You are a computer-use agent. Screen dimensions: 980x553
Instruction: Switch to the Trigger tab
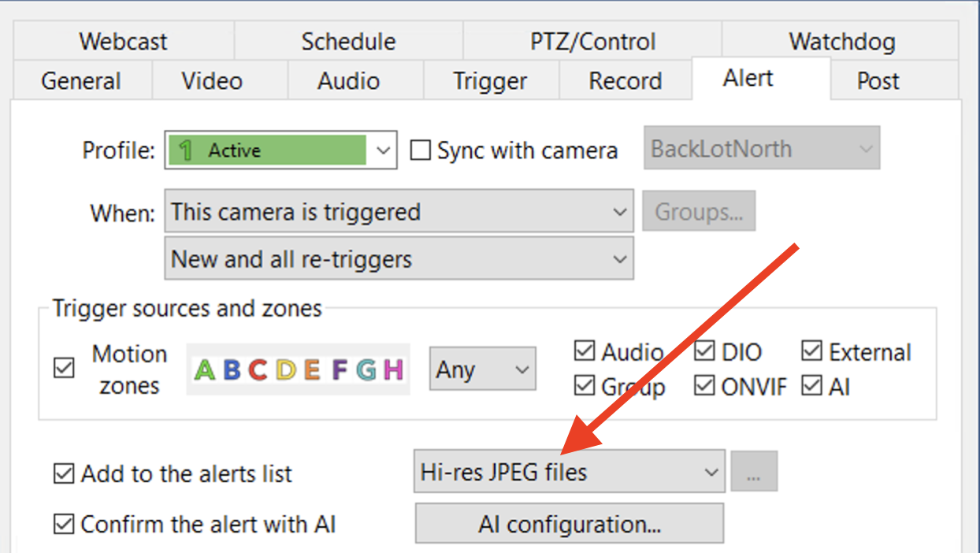point(490,81)
